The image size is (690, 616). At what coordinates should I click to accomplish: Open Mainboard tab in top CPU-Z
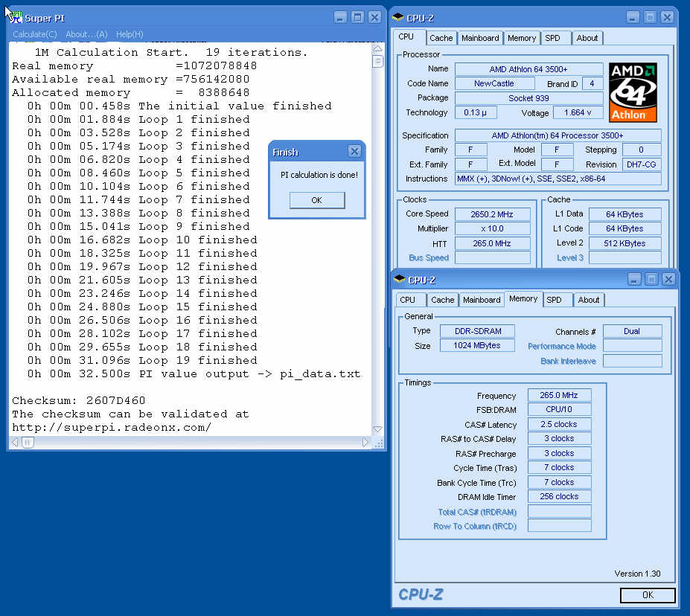[480, 38]
